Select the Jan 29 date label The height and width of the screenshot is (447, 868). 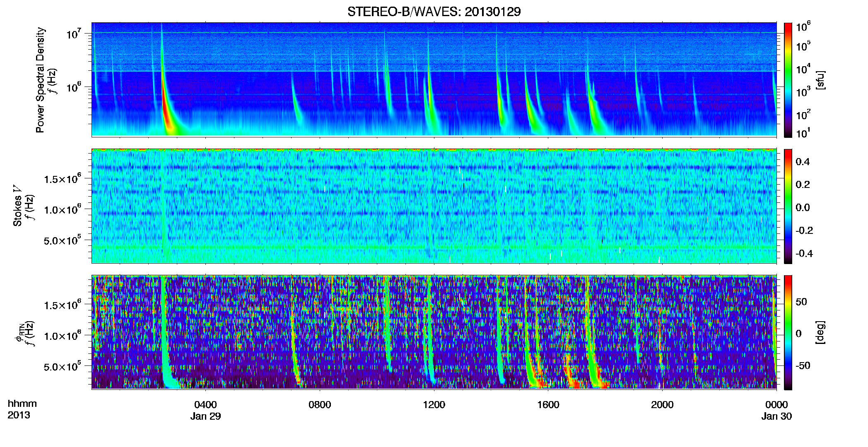pos(205,416)
